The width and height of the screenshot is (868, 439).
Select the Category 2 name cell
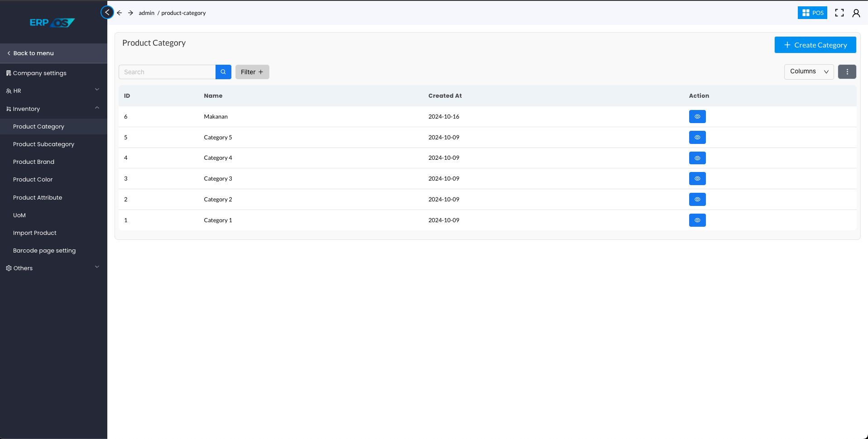point(218,199)
